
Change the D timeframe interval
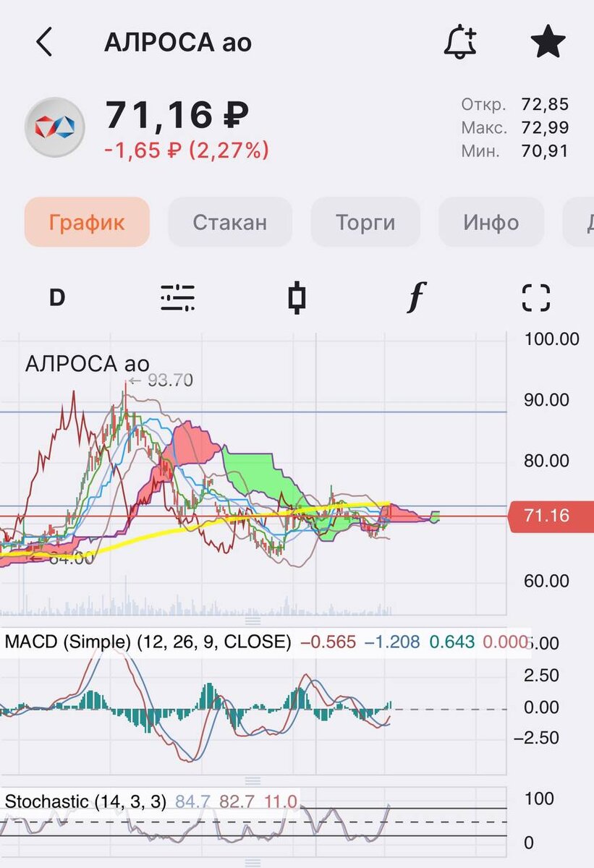pos(57,297)
